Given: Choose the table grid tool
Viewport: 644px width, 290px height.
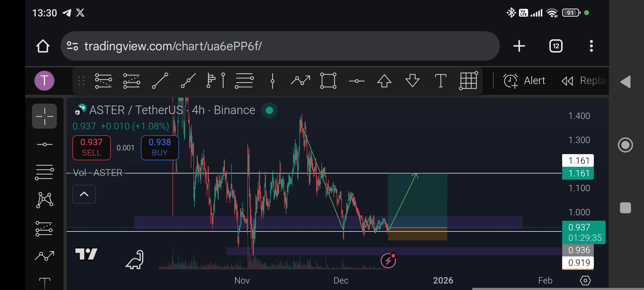Looking at the screenshot, I should pos(469,81).
